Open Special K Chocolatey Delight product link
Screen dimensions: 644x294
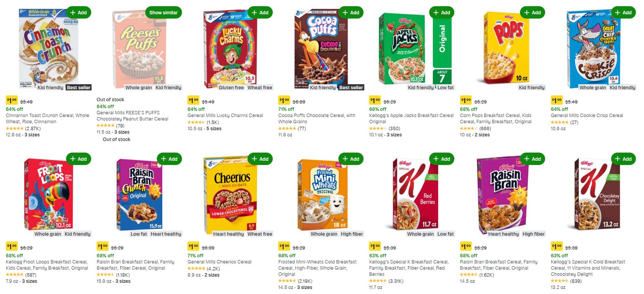coord(588,268)
